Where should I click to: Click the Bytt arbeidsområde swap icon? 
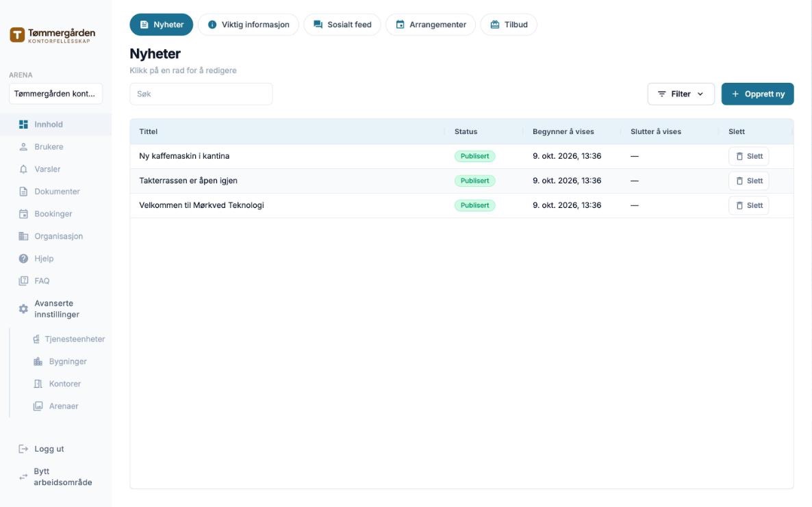click(23, 477)
